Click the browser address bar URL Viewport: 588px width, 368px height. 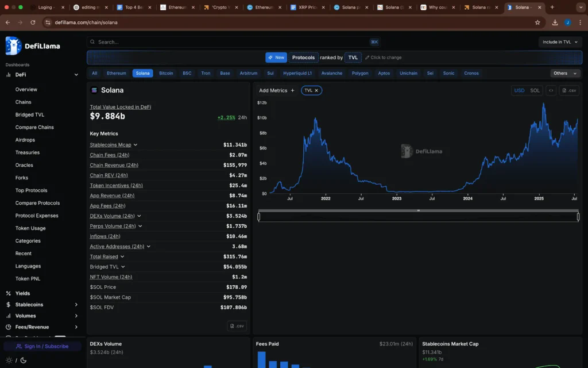tap(86, 22)
